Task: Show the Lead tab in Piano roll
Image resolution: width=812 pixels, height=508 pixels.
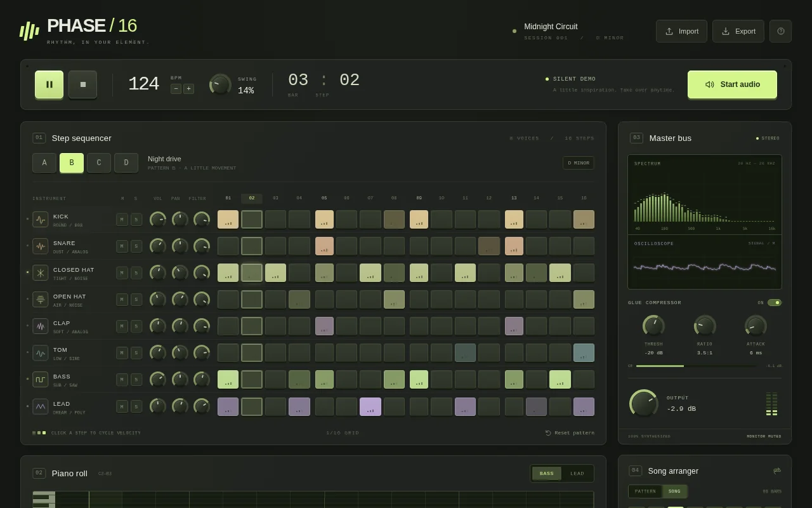Action: [x=577, y=474]
